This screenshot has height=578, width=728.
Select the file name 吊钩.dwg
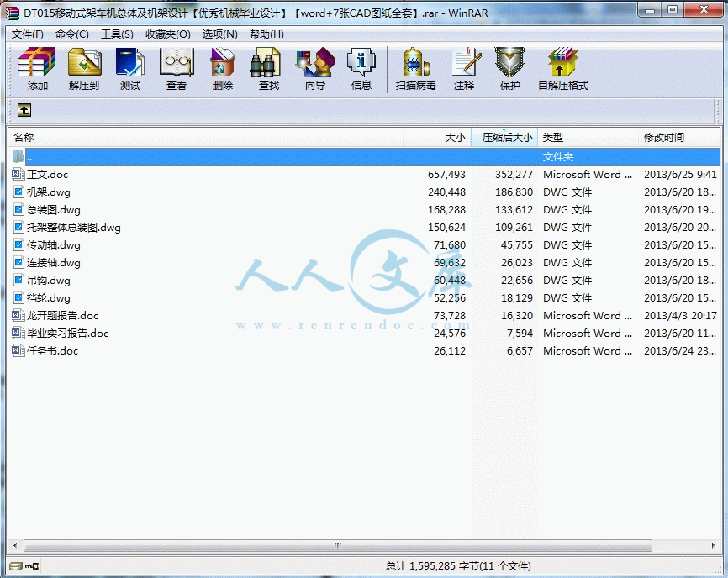tap(49, 281)
